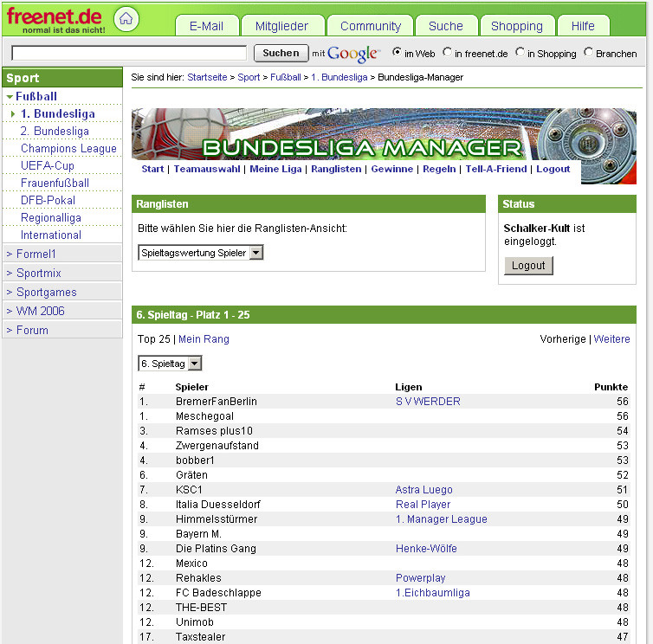Open the Henke-Wölfe league link
Image resolution: width=653 pixels, height=644 pixels.
[426, 548]
